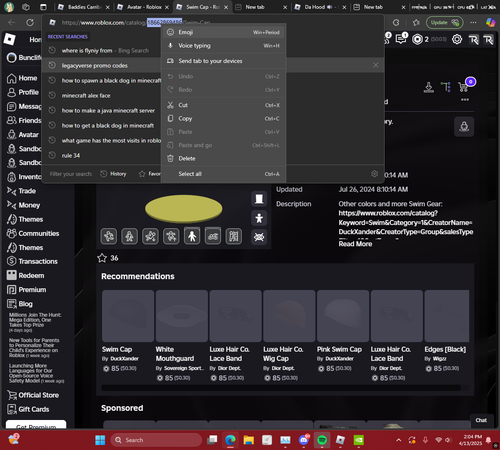Screen dimensions: 500x450
Task: Remove the legacyverse promo codes suggestion
Action: (376, 65)
